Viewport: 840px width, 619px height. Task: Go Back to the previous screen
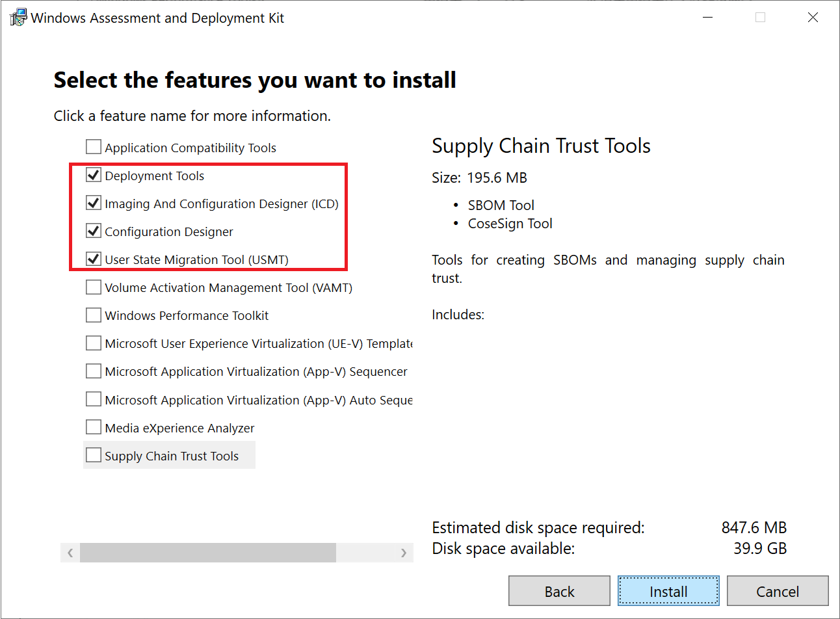558,590
